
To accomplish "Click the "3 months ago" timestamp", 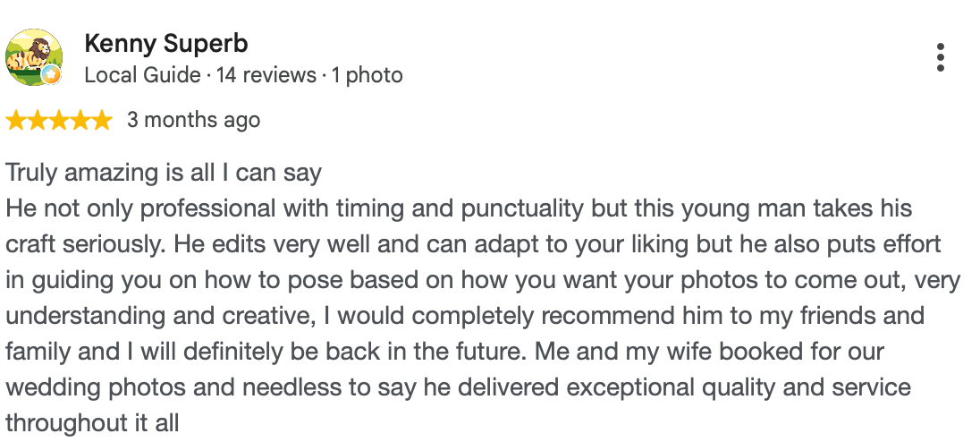I will point(194,120).
